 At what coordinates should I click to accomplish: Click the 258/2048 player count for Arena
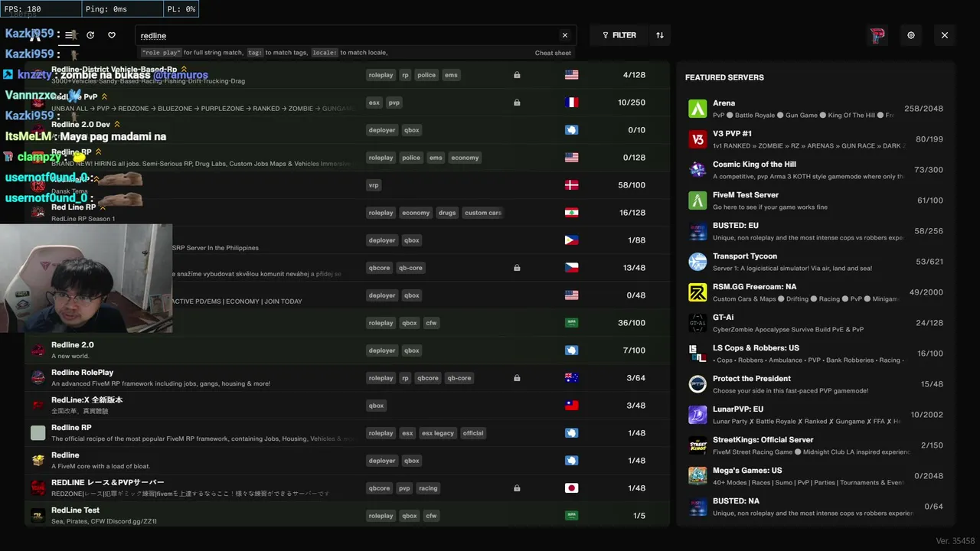click(x=923, y=109)
